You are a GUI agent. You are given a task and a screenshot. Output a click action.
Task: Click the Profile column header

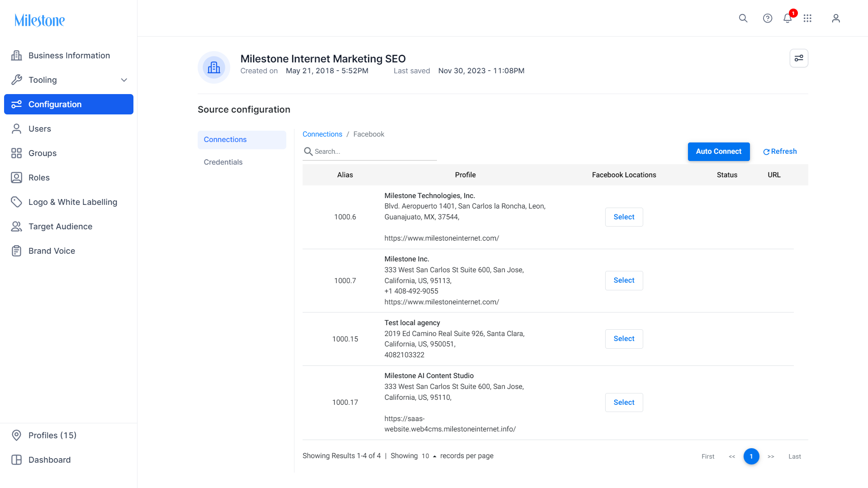pos(465,175)
